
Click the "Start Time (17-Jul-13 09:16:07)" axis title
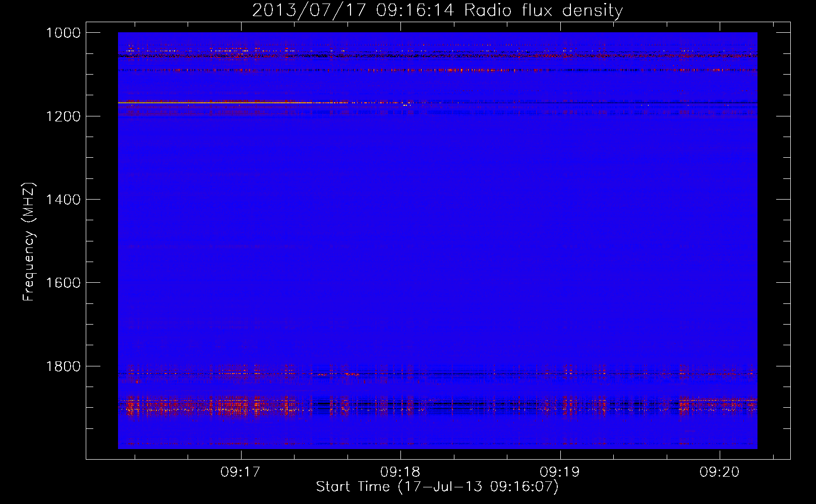437,487
